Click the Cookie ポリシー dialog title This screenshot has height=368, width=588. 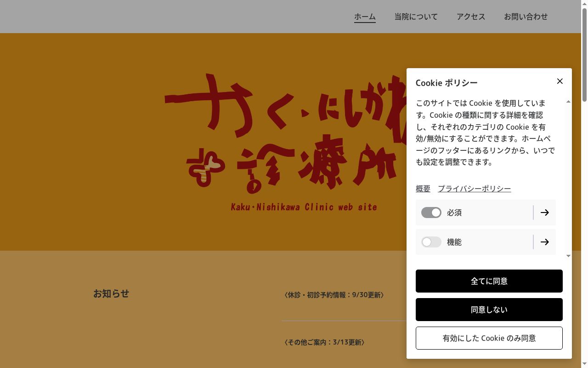447,83
